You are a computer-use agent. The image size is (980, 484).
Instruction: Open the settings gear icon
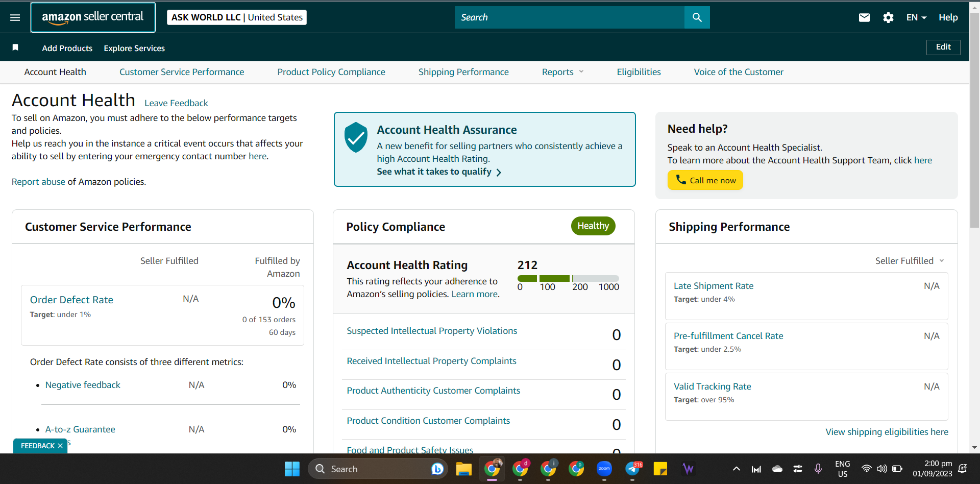pos(888,17)
